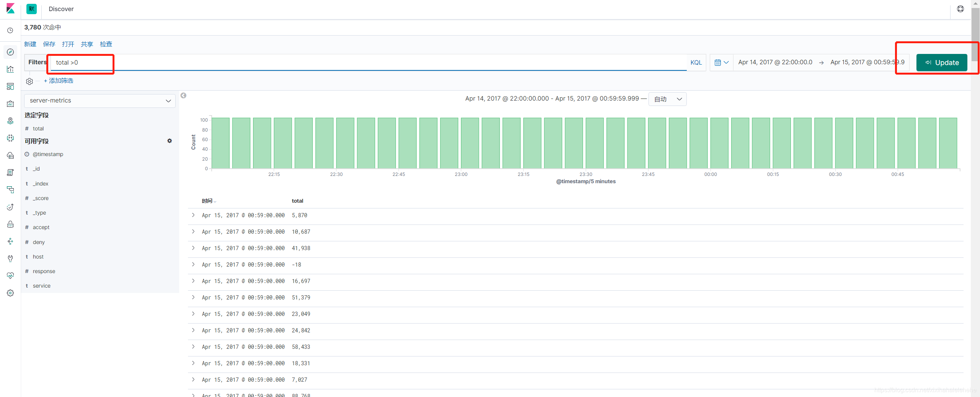Open the Dashboard icon in sidebar
The image size is (980, 397).
(10, 86)
